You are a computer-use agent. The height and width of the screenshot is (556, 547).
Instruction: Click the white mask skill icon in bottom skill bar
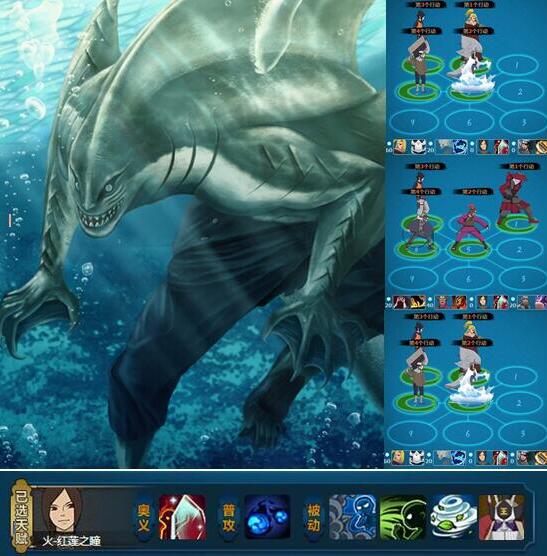click(x=417, y=458)
